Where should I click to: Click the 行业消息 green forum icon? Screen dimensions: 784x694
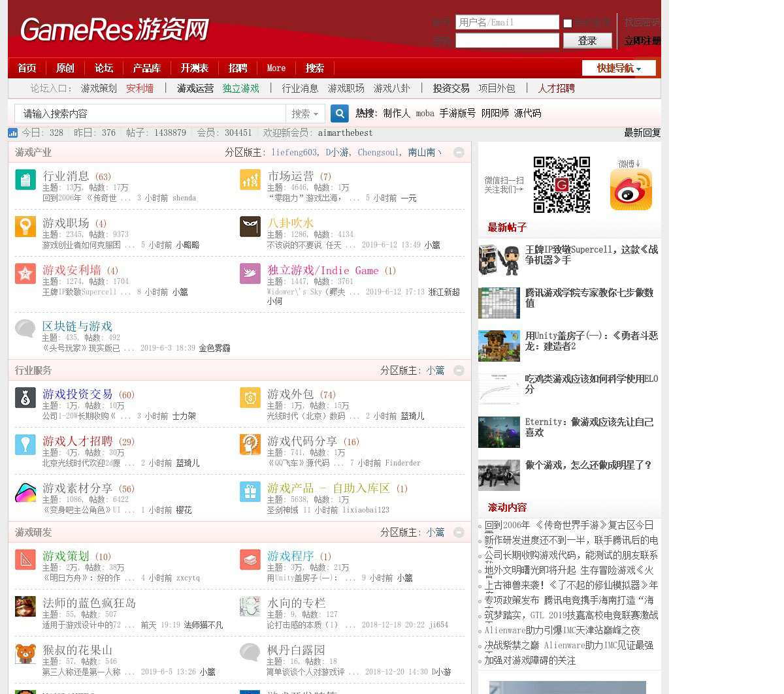(25, 180)
